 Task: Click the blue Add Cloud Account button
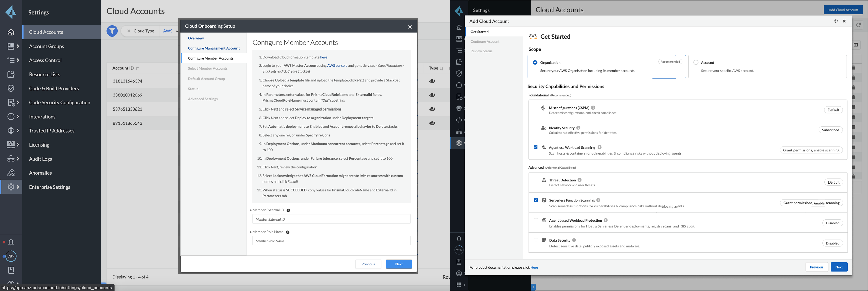843,10
